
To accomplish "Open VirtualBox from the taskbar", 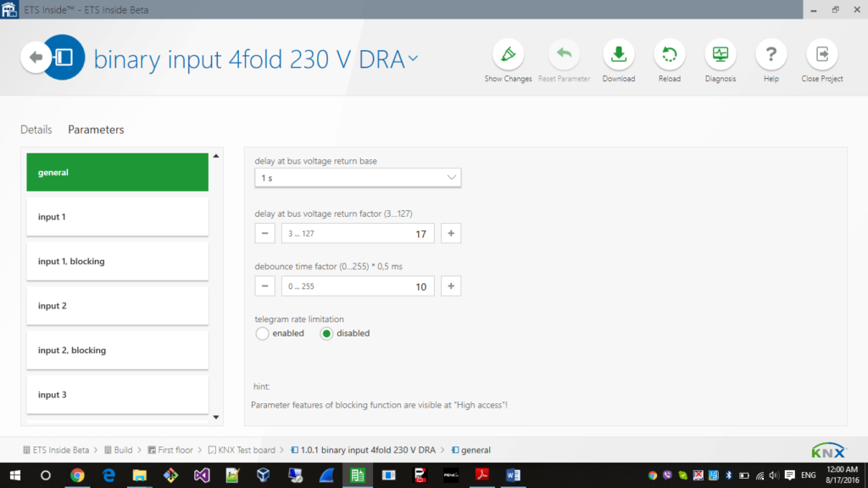I will [264, 475].
